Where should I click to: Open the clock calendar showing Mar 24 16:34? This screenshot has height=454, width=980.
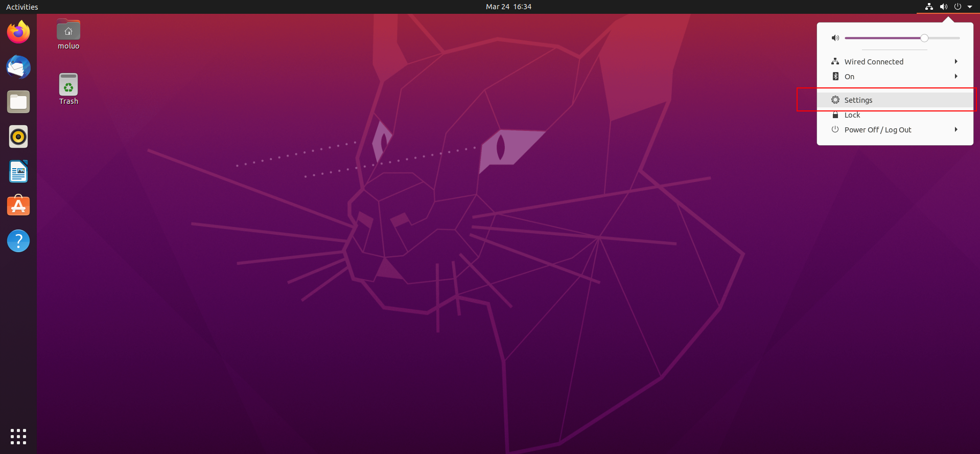click(x=508, y=7)
